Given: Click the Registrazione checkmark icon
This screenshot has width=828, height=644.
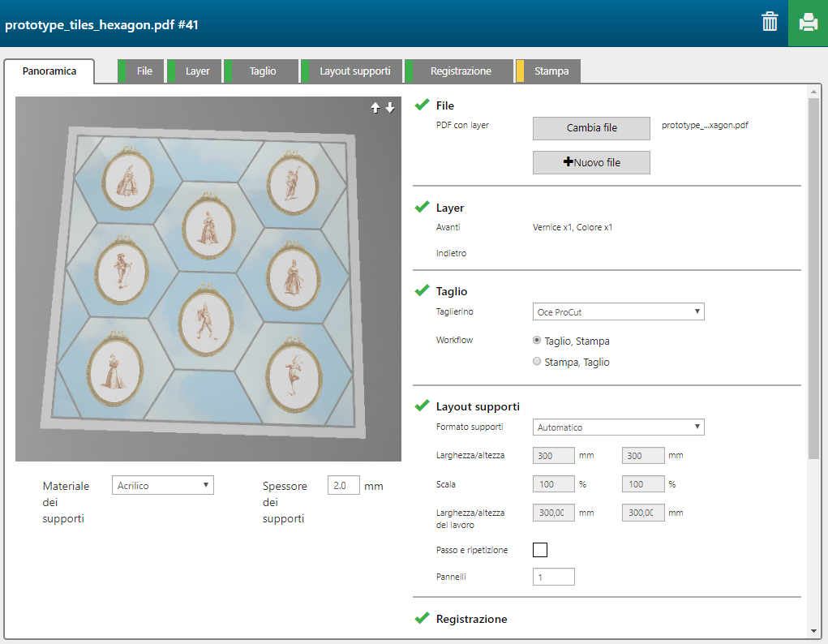Looking at the screenshot, I should (x=422, y=618).
